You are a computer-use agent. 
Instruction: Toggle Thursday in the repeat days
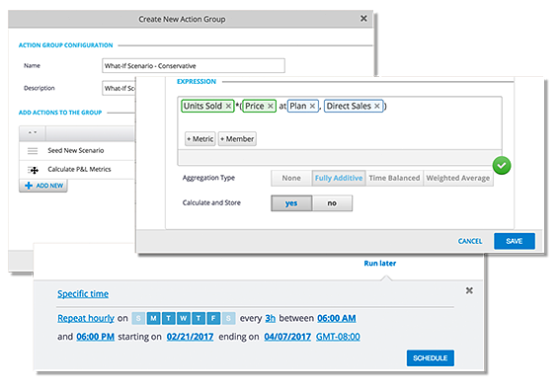tap(199, 318)
